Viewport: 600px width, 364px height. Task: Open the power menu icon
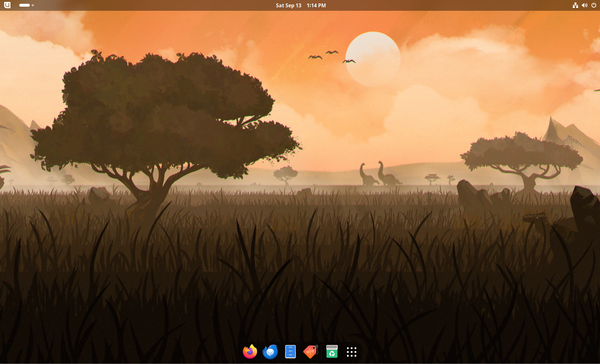coord(594,5)
